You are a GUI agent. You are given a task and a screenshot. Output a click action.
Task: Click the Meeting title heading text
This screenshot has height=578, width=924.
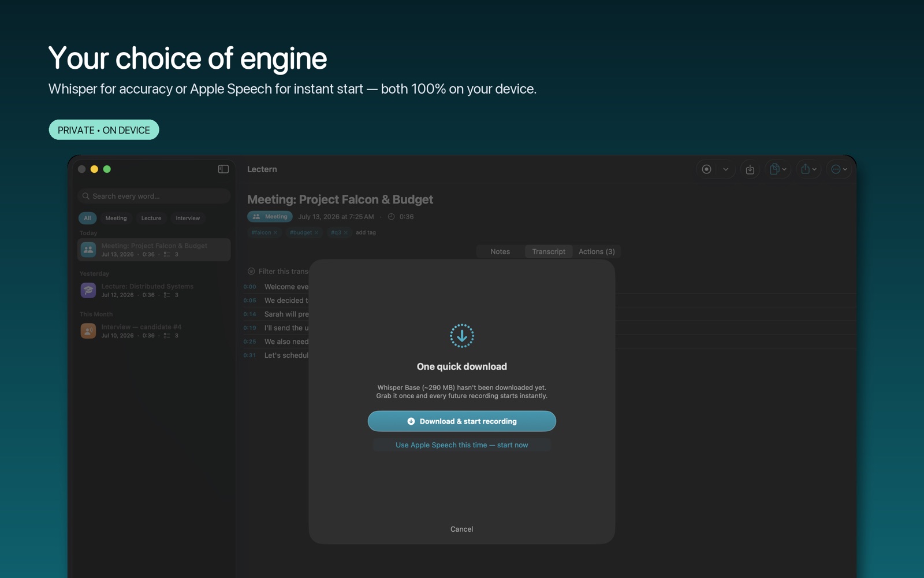point(340,199)
